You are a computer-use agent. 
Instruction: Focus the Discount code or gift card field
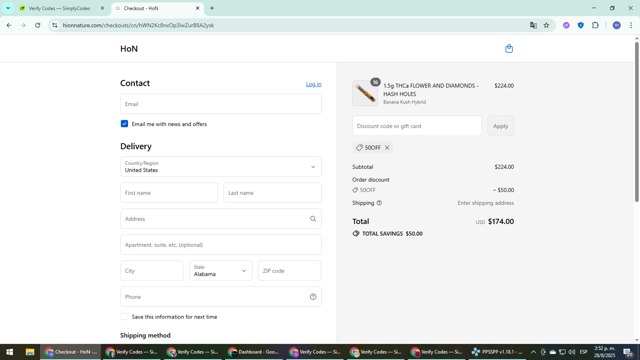tap(417, 126)
